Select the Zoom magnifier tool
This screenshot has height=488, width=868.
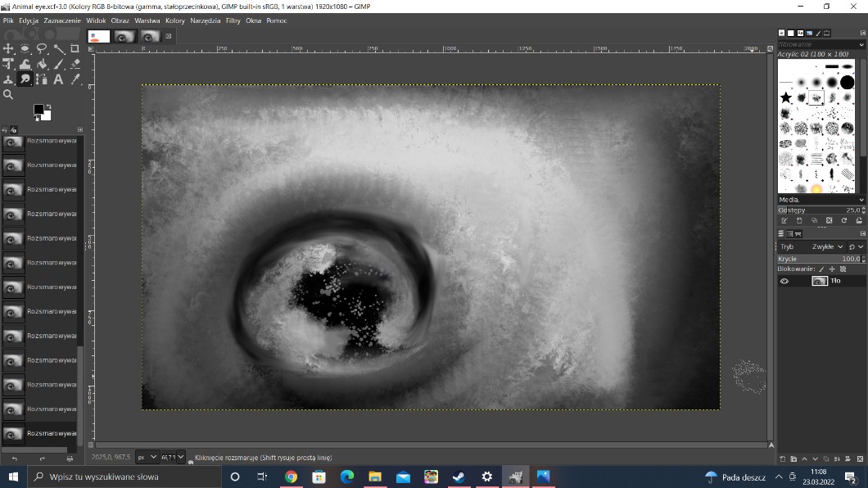click(x=8, y=95)
